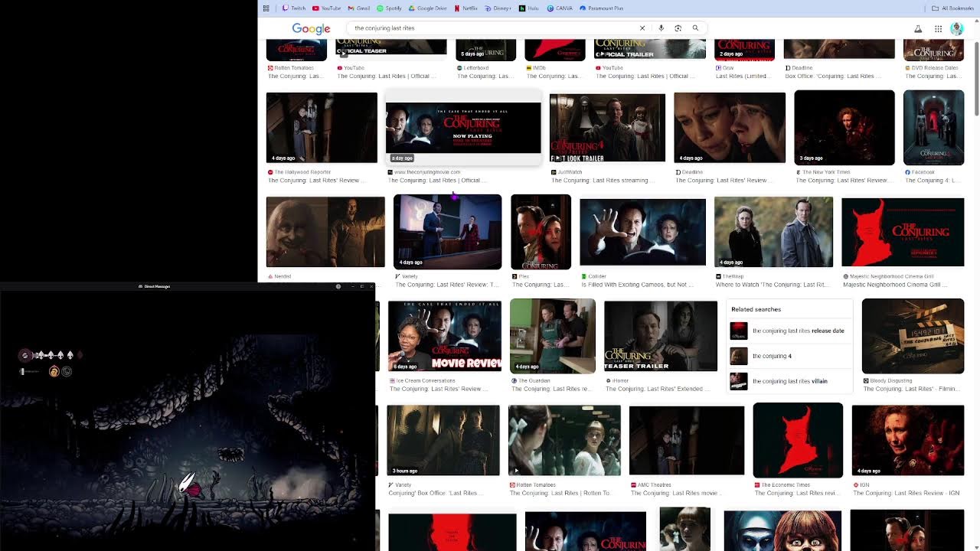Open the CANVA bookmark
This screenshot has width=980, height=551.
560,8
